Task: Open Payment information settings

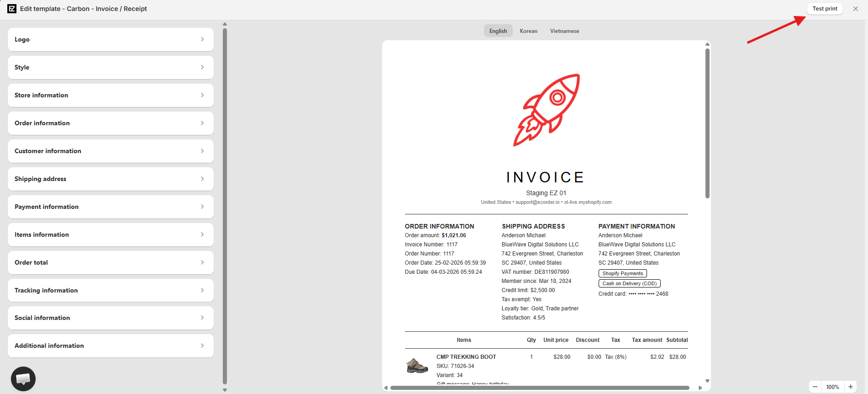Action: [110, 207]
